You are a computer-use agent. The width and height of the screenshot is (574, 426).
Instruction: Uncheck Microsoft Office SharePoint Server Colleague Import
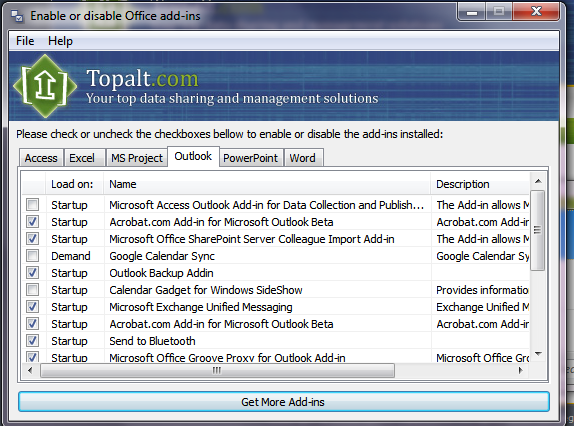tap(32, 239)
